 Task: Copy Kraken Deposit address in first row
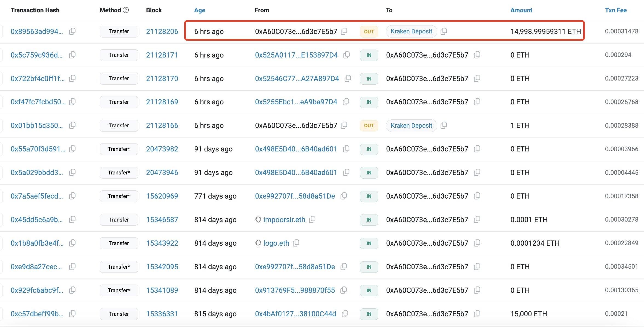pos(444,31)
